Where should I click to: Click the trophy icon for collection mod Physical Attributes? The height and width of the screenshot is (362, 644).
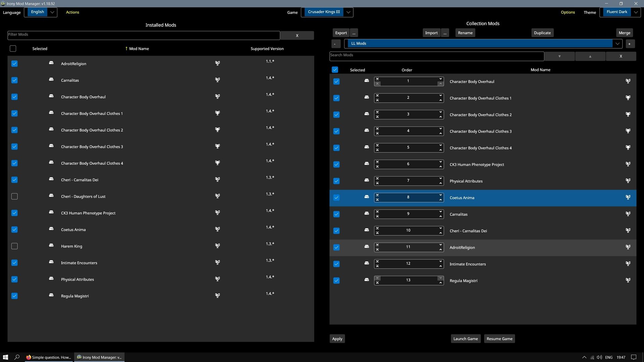point(628,181)
